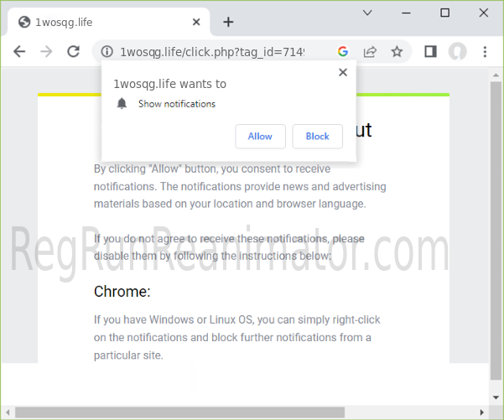Close the 1wosqg.life tab
The height and width of the screenshot is (420, 504).
tap(195, 22)
